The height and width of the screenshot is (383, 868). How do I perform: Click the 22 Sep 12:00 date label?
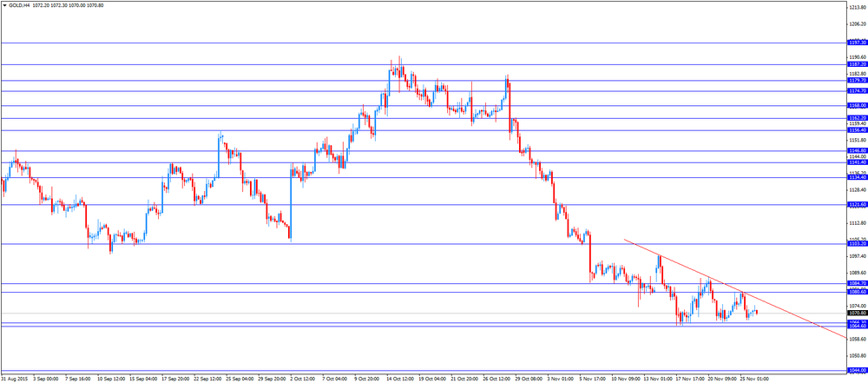point(208,380)
